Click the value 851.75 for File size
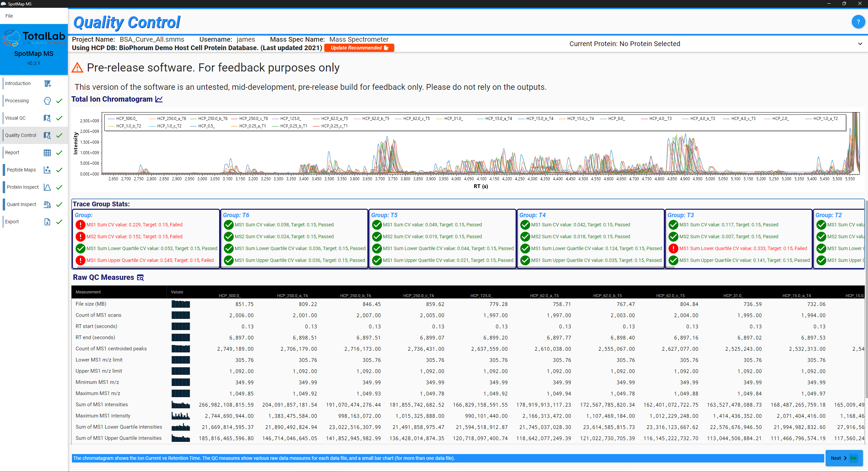Screen dimensions: 868x472 point(245,304)
